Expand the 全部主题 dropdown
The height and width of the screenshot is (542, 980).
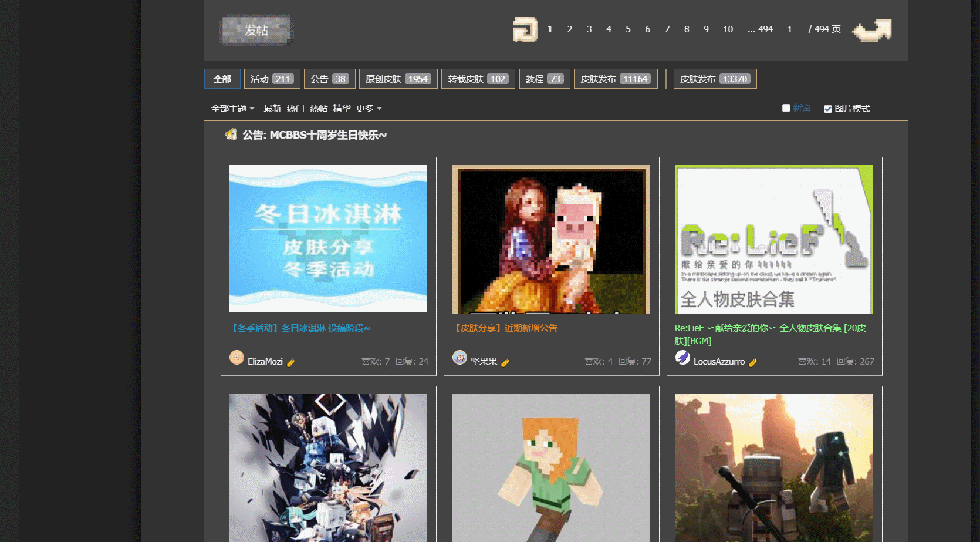coord(232,109)
